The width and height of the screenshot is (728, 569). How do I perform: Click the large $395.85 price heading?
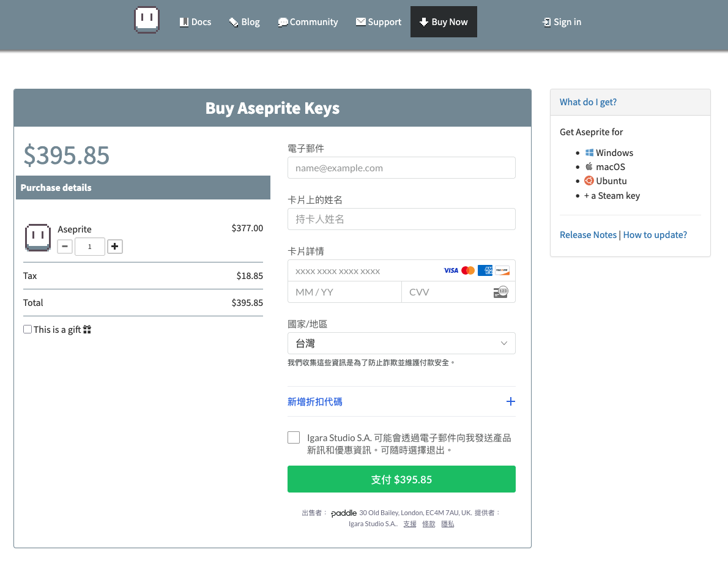67,155
